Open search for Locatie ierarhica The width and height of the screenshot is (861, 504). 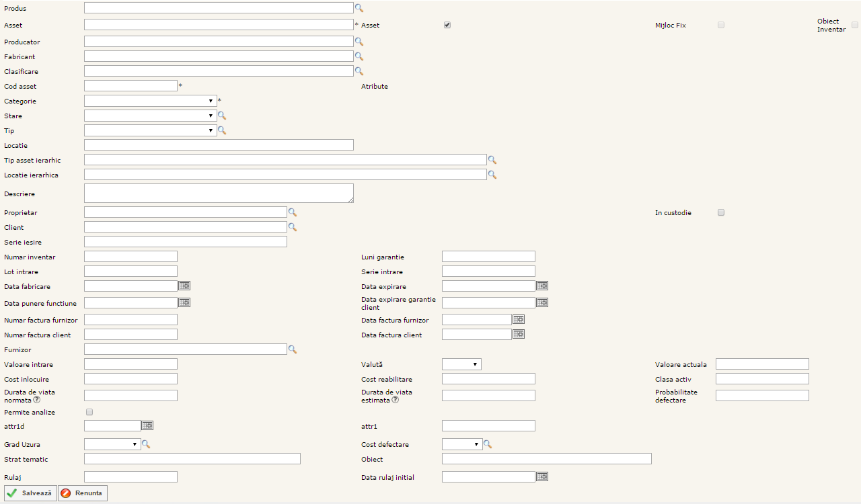click(492, 175)
